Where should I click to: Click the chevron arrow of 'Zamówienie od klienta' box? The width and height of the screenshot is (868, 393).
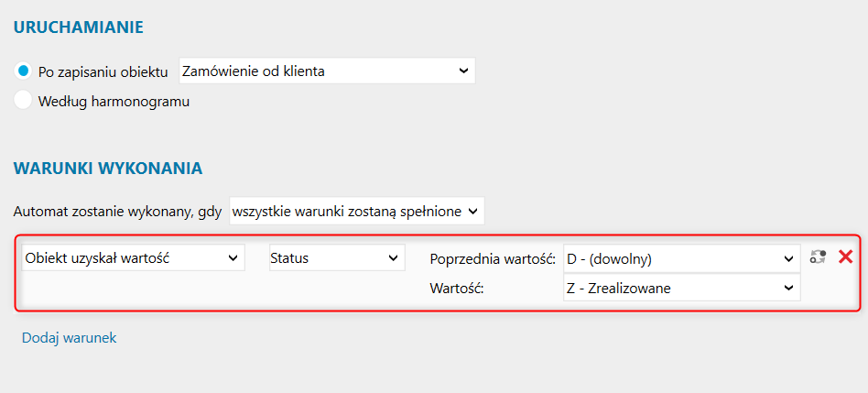click(463, 71)
